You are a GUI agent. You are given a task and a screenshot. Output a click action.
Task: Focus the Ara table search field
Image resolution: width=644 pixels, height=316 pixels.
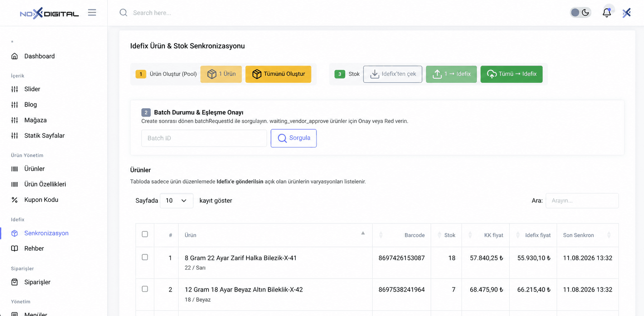tap(582, 200)
